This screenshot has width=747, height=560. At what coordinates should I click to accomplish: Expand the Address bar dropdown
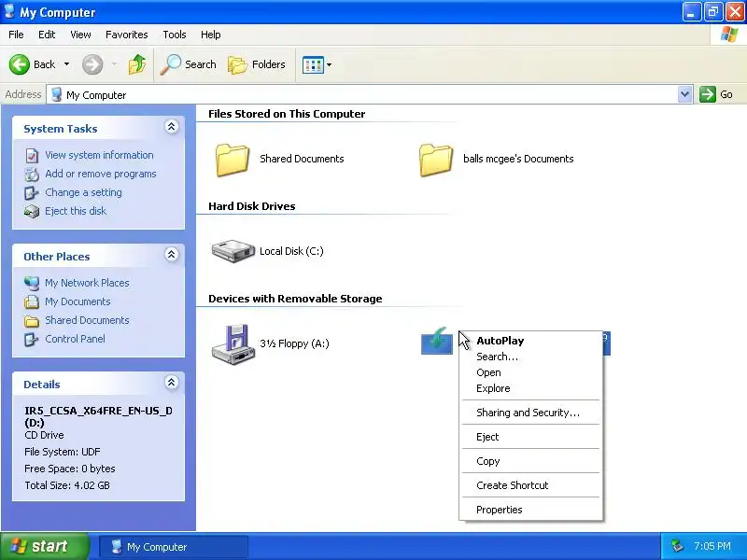[x=684, y=94]
